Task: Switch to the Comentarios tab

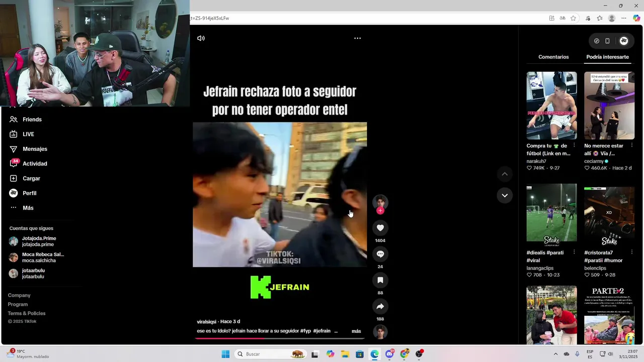Action: click(553, 57)
